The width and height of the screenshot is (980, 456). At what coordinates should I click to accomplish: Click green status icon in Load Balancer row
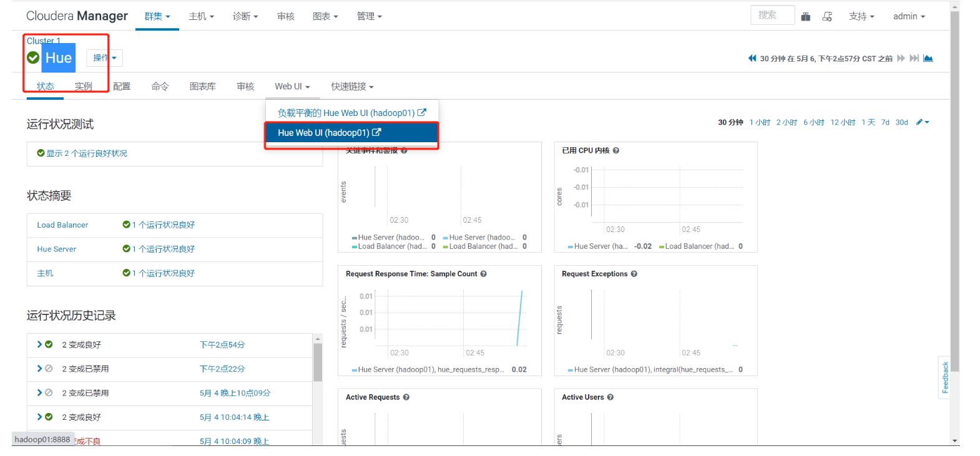(126, 225)
